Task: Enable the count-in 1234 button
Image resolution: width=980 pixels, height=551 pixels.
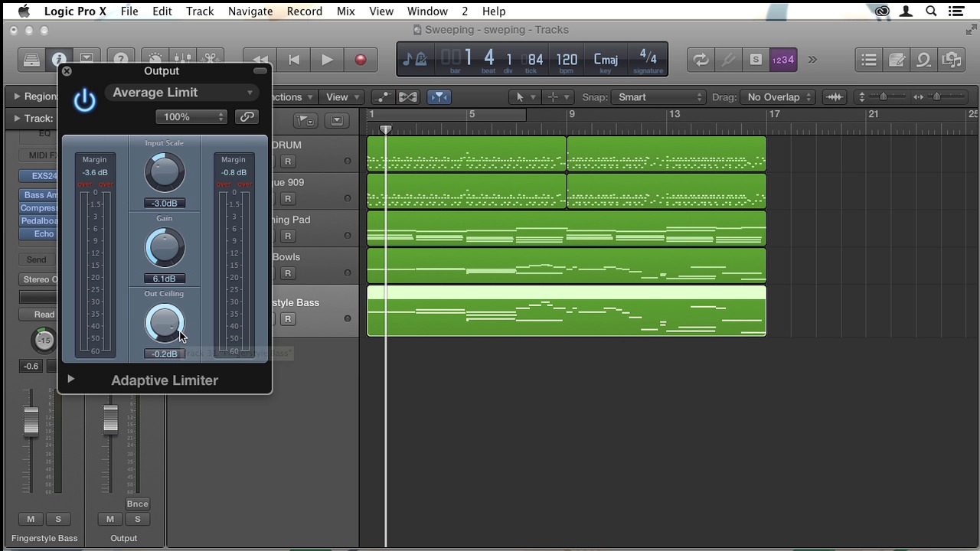Action: click(782, 60)
